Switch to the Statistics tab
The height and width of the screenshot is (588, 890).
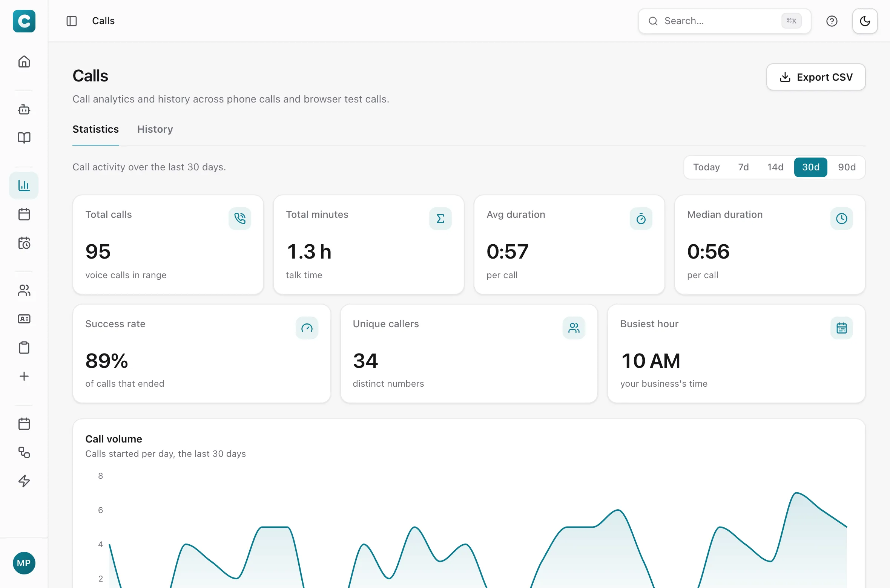tap(95, 129)
